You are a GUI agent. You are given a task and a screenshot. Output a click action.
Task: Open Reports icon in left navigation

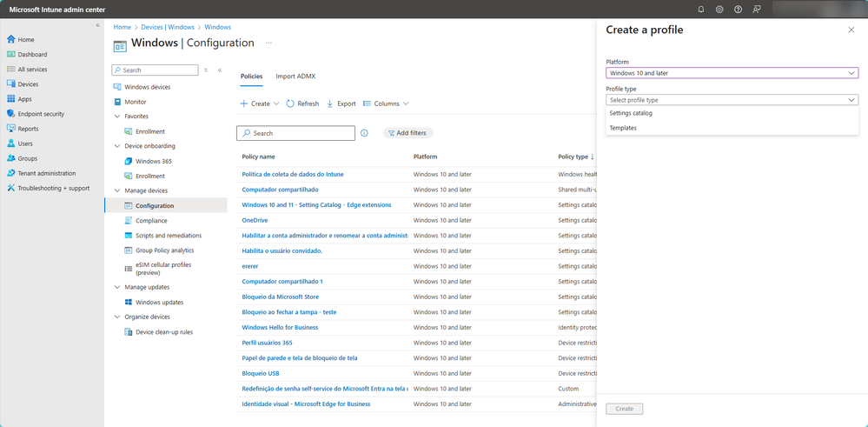pos(10,129)
